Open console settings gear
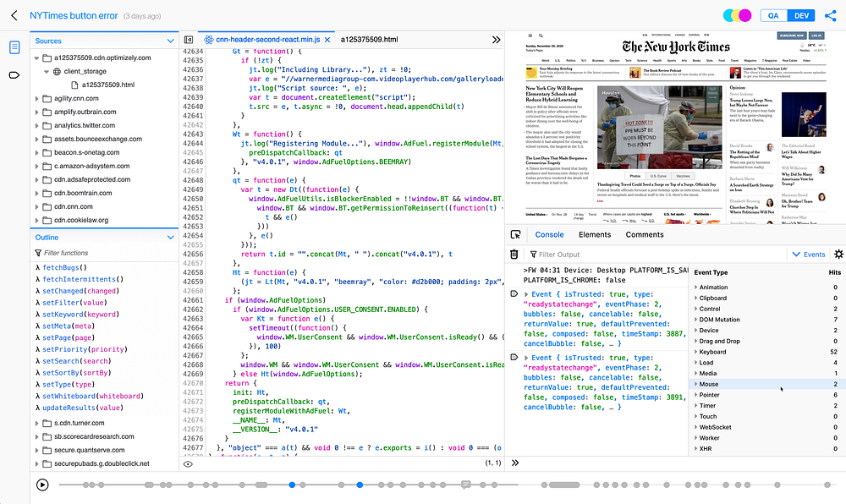The image size is (846, 504). pos(838,254)
